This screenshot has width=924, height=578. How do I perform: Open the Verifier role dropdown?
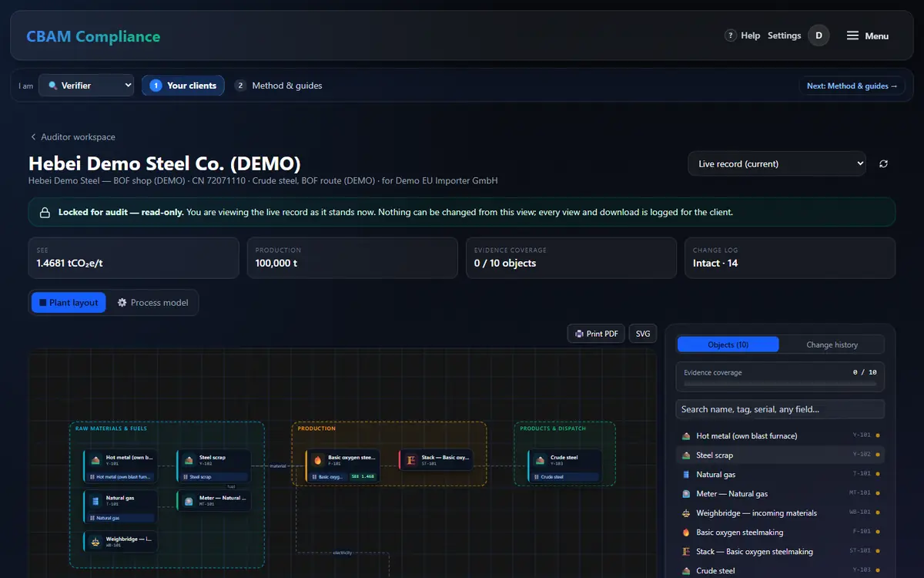pos(86,86)
